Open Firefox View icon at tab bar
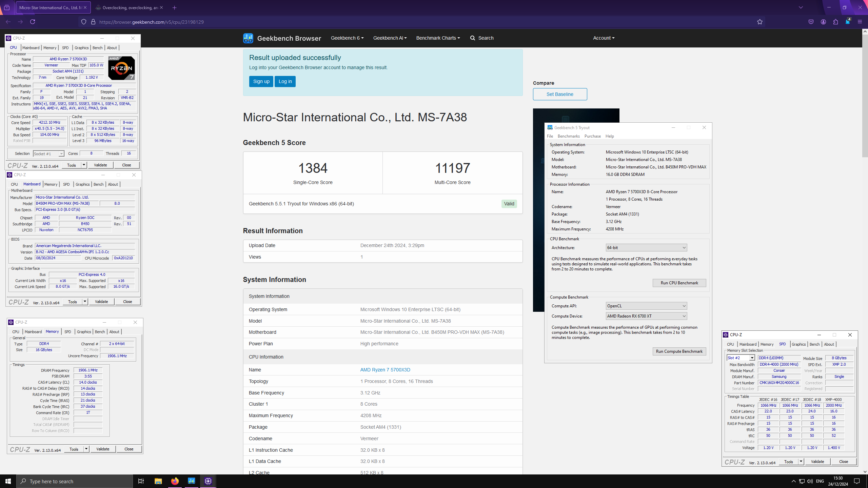Screen dimensions: 868x488 coord(7,7)
